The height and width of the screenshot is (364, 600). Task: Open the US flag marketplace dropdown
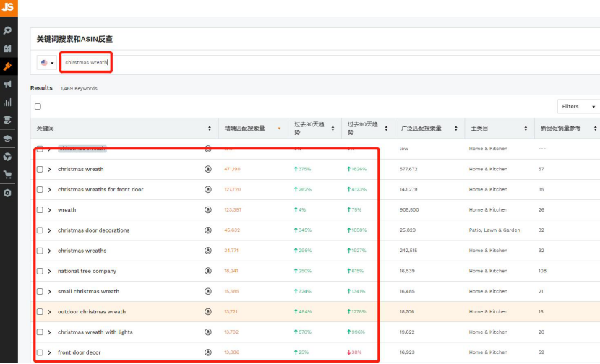(x=48, y=63)
